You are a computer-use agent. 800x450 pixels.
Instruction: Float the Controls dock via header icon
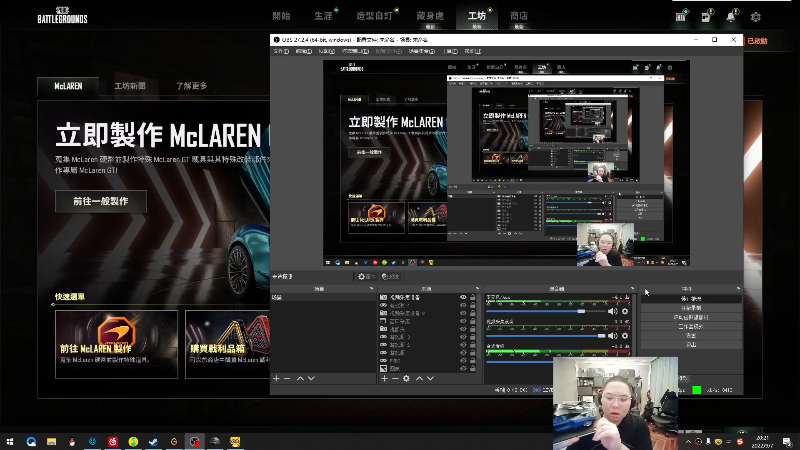[738, 289]
